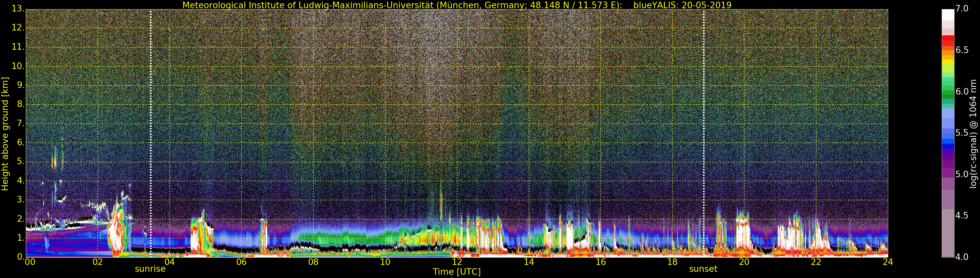Click the time axis tick label 20
980x278 pixels.
click(744, 262)
